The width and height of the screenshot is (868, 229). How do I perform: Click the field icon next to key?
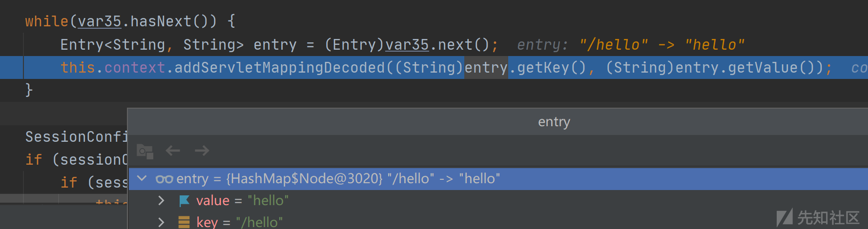184,222
